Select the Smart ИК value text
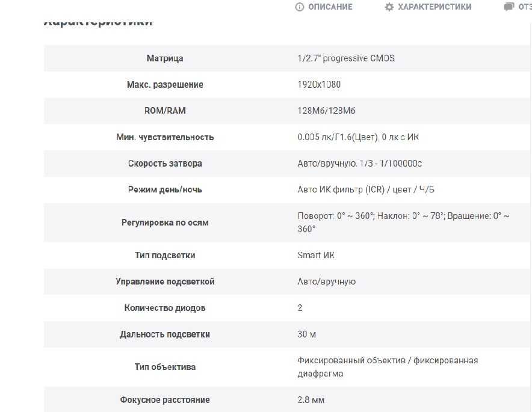Image resolution: width=532 pixels, height=412 pixels. tap(316, 255)
